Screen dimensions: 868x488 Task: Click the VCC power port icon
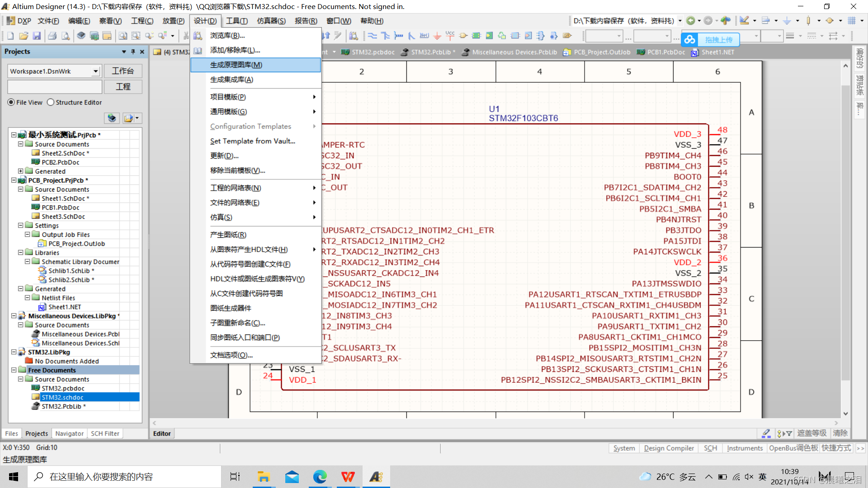coord(450,35)
